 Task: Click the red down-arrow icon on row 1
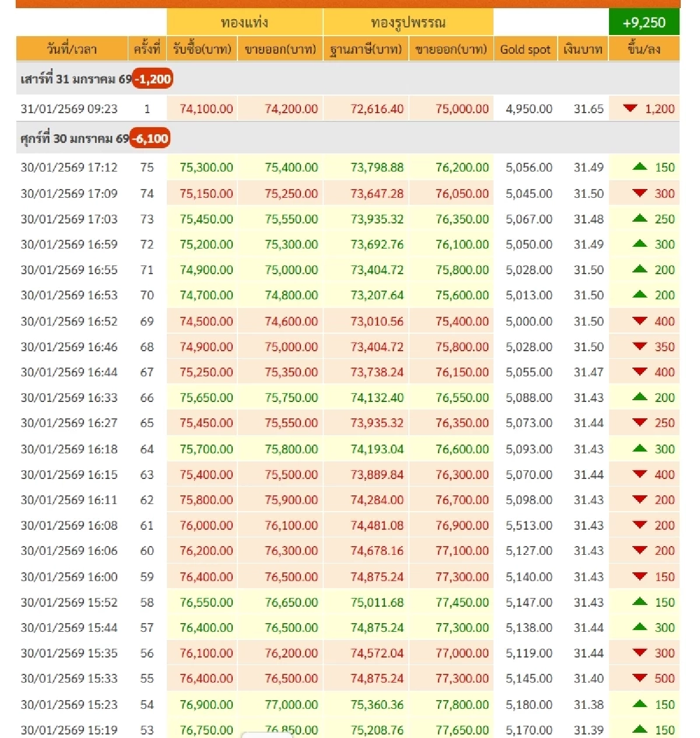pos(631,109)
